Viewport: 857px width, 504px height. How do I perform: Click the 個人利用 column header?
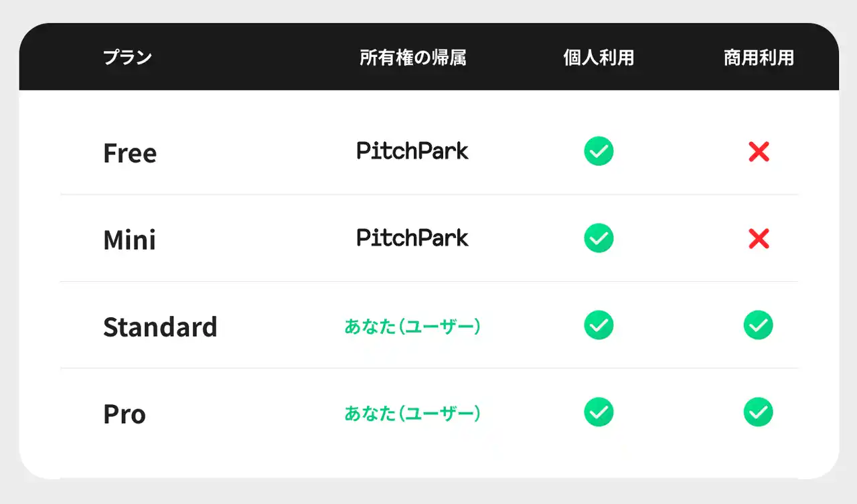[x=599, y=58]
